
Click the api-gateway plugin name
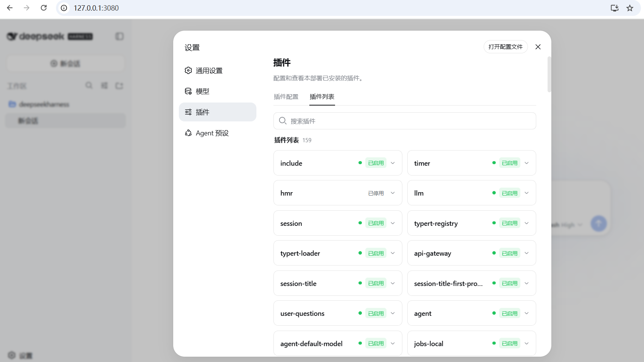click(x=433, y=253)
